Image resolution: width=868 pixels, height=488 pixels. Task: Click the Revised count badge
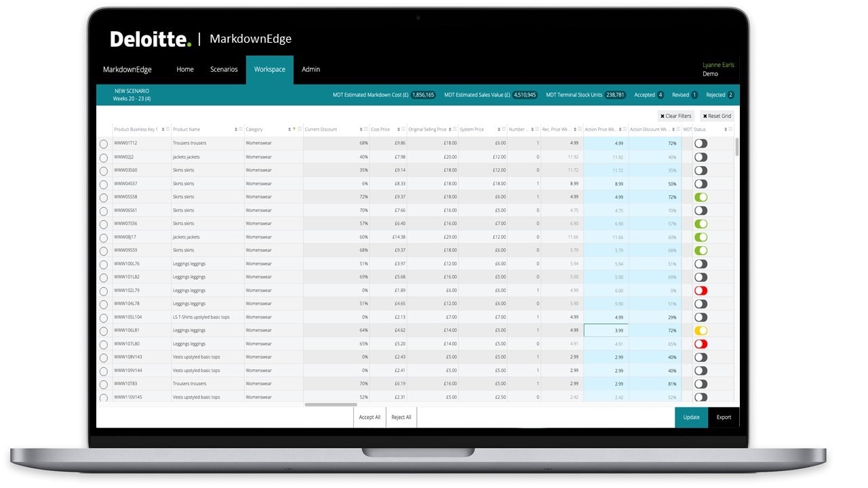[694, 95]
